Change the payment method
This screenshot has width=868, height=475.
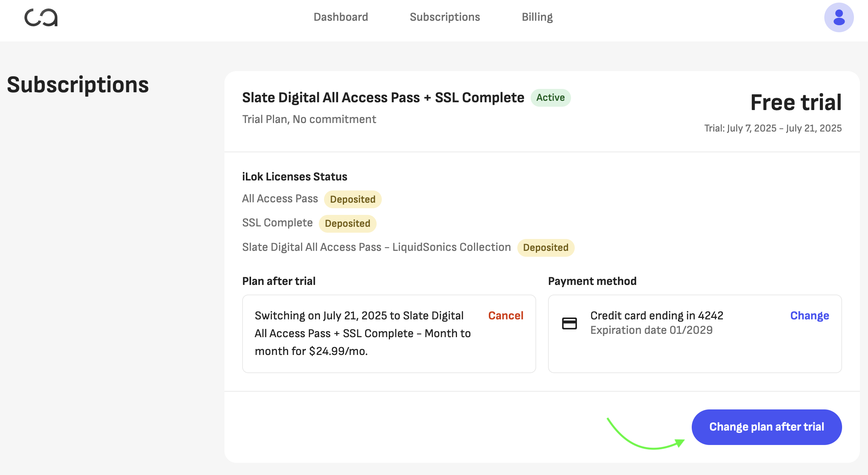[x=809, y=316]
